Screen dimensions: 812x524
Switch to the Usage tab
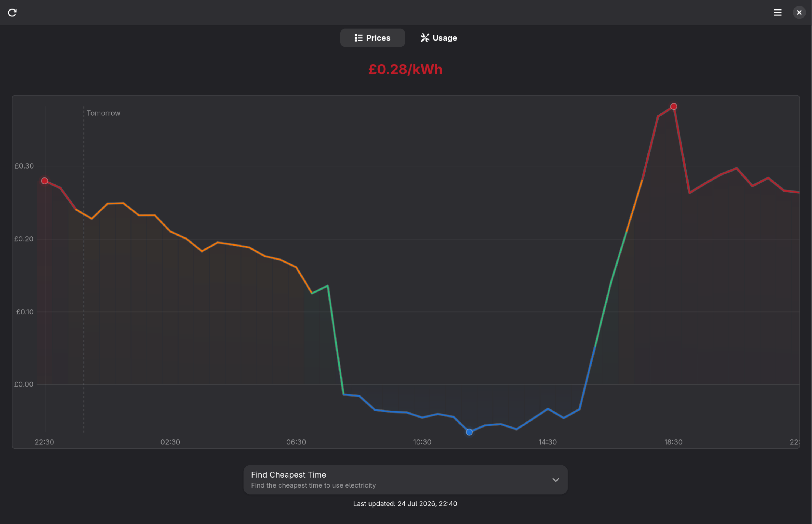[x=439, y=38]
